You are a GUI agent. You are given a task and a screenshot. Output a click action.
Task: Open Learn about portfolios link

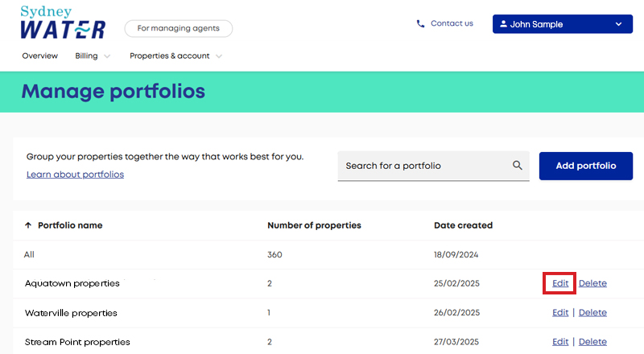(75, 175)
